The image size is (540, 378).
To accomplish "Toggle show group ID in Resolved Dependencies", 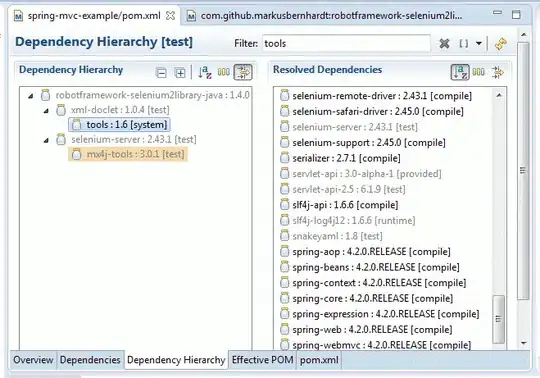I will click(478, 72).
